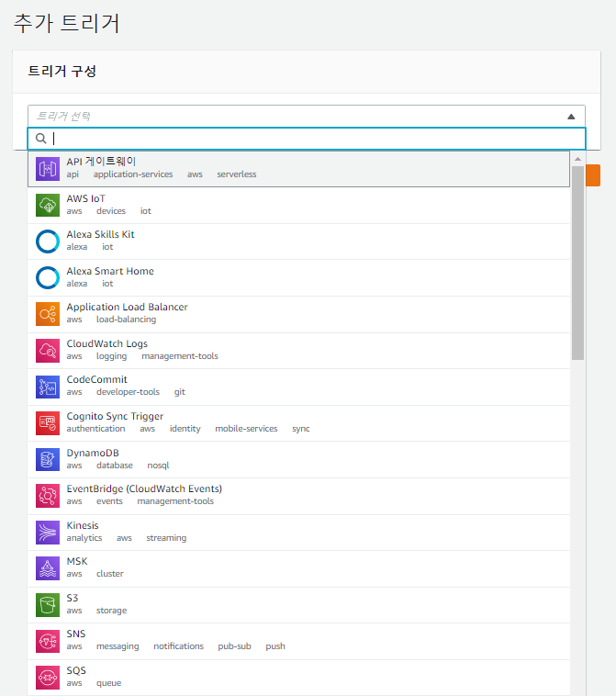Click the CodeCommit blue icon
Viewport: 616px width, 696px height.
coord(48,387)
